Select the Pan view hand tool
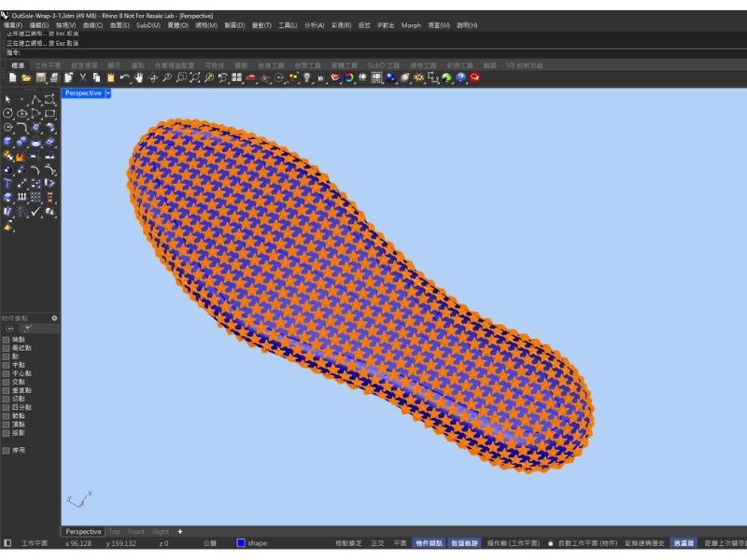The height and width of the screenshot is (560, 747). click(139, 77)
